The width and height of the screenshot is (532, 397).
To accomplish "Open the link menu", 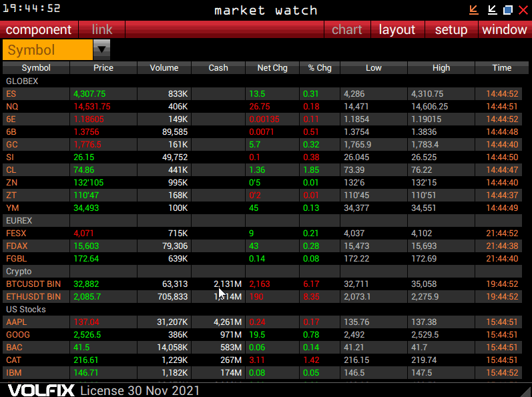I will [x=101, y=29].
